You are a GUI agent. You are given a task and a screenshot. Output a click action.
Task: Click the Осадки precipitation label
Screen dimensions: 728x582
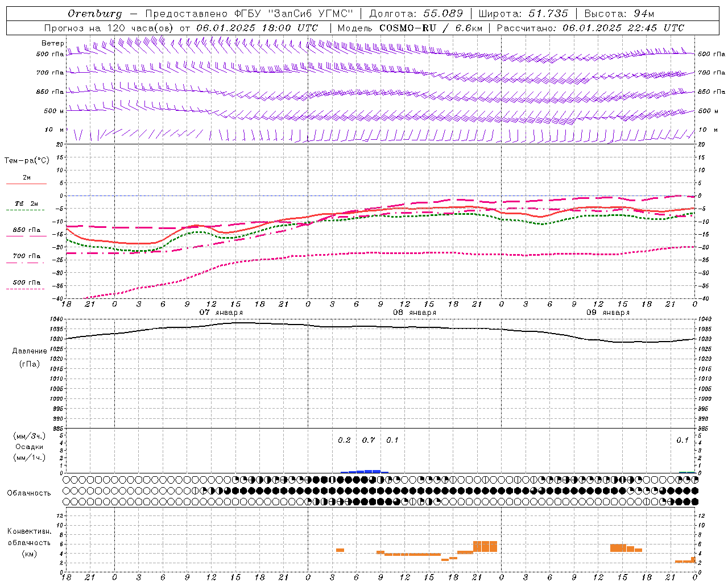tap(29, 447)
